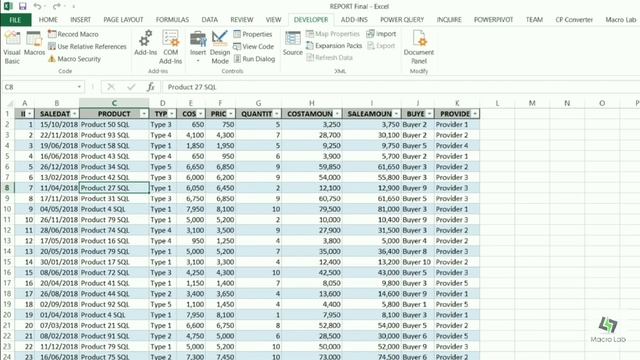The image size is (640, 360).
Task: Select cell Product 92 SQL
Action: (114, 304)
